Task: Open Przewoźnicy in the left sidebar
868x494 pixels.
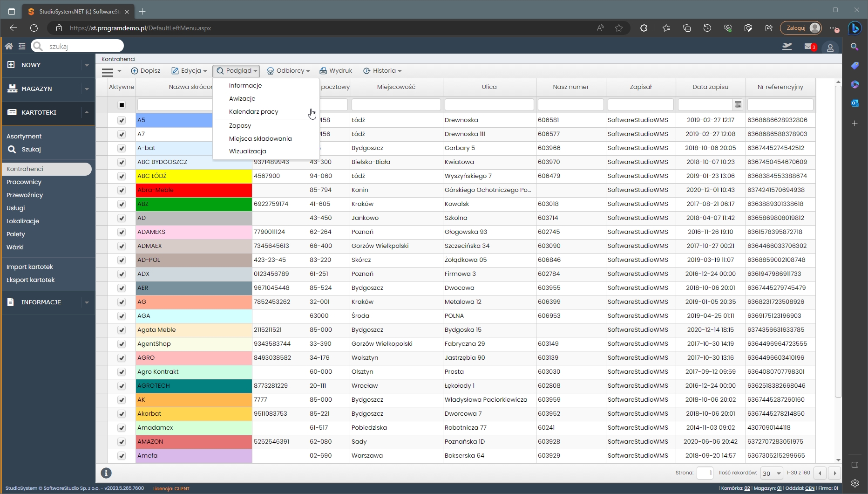Action: (x=25, y=195)
